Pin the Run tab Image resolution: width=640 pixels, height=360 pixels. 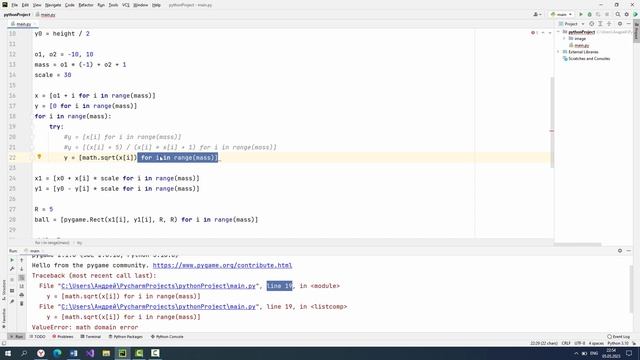tap(12, 302)
